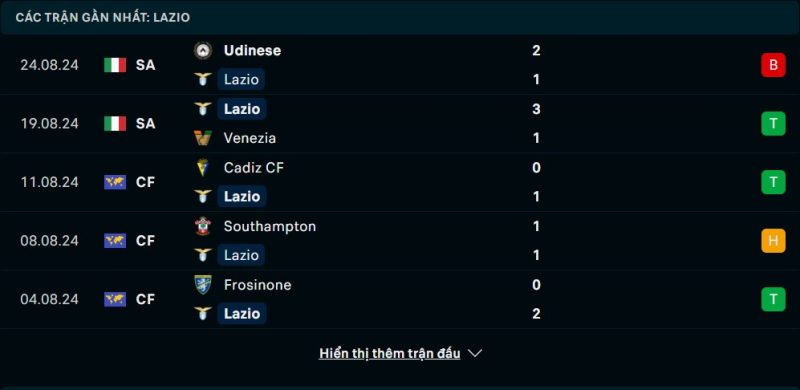Click the Cadiz CF club crest
This screenshot has height=390, width=800.
[203, 167]
